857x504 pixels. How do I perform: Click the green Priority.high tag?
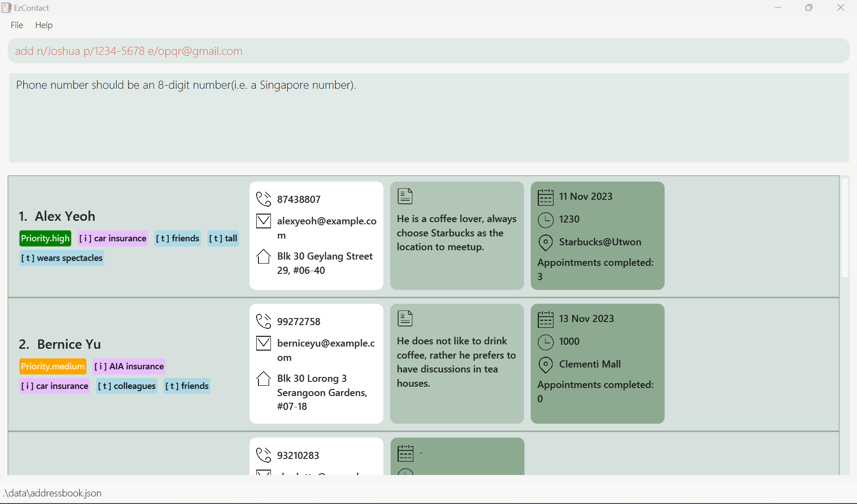(x=45, y=238)
